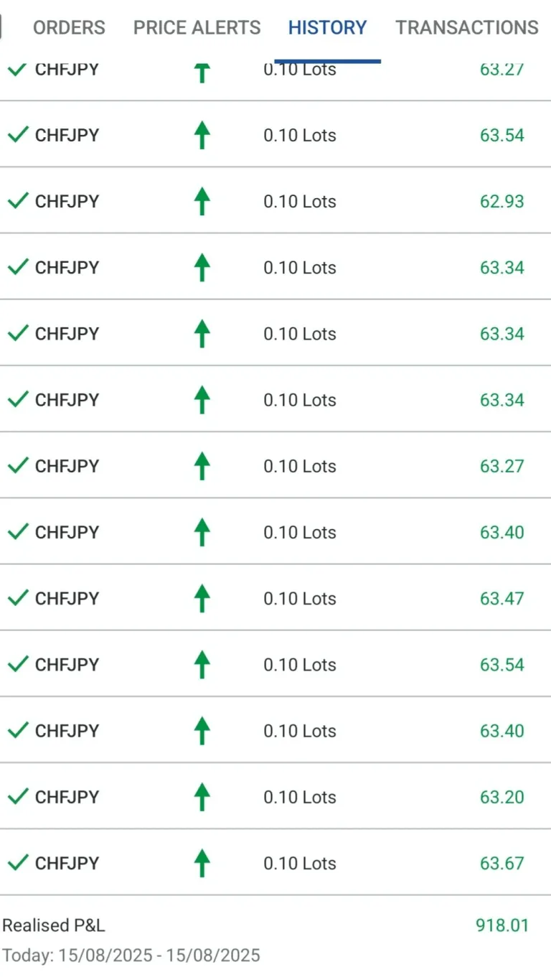Open the PRICE ALERTS tab
551x980 pixels.
(197, 28)
